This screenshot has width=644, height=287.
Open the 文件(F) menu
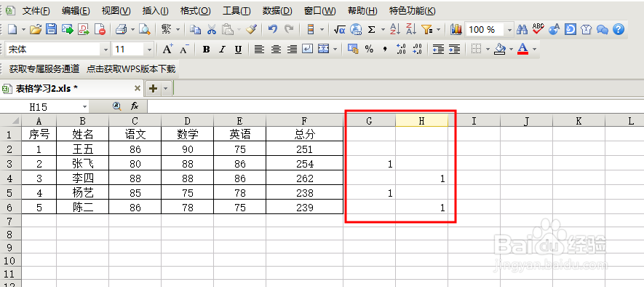click(x=36, y=11)
